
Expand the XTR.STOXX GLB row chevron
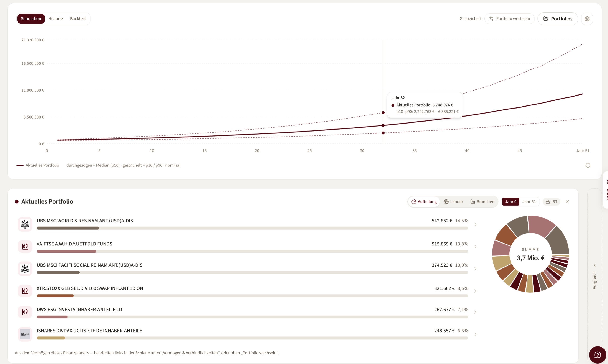coord(475,291)
